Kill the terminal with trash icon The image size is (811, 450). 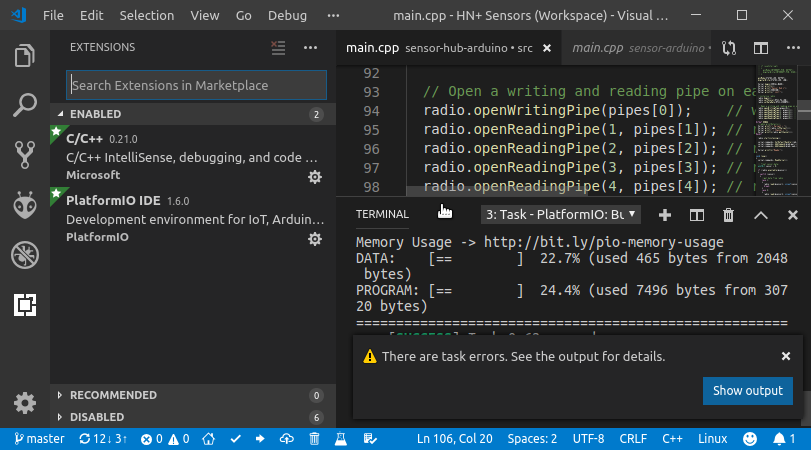(728, 215)
